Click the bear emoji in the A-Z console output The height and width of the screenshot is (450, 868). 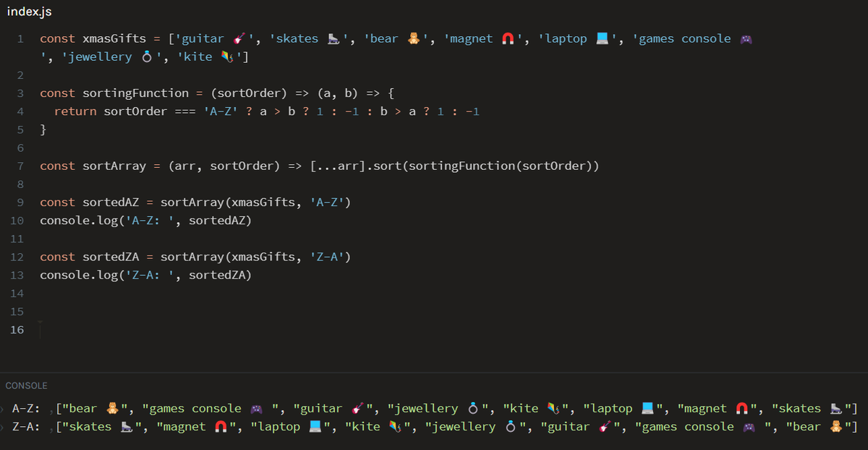(x=112, y=407)
